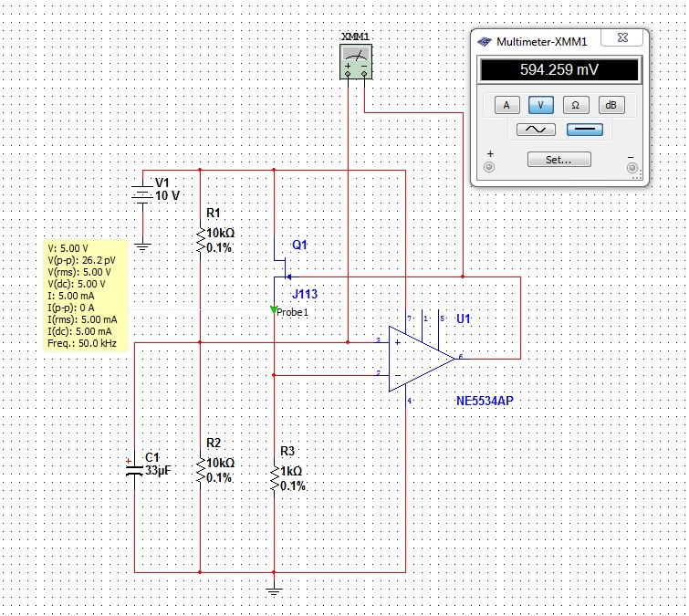Select resistor R1 10kΩ symbol
This screenshot has height=616, width=689.
pos(201,240)
